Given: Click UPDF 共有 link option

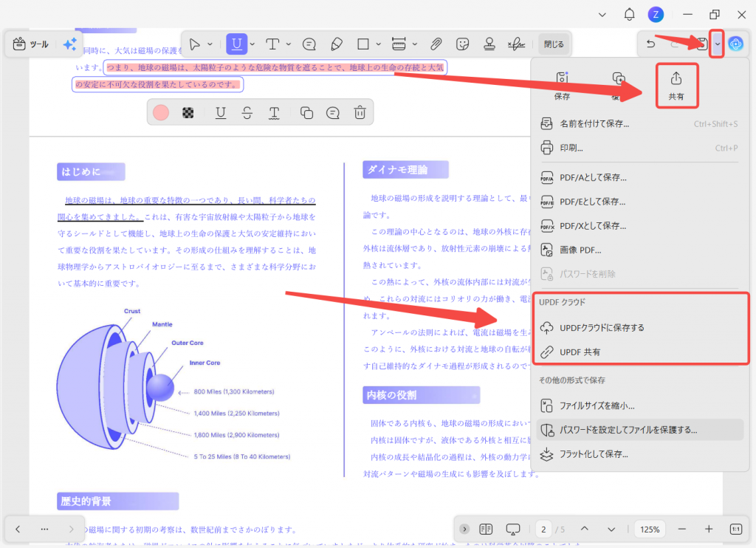Looking at the screenshot, I should [639, 352].
